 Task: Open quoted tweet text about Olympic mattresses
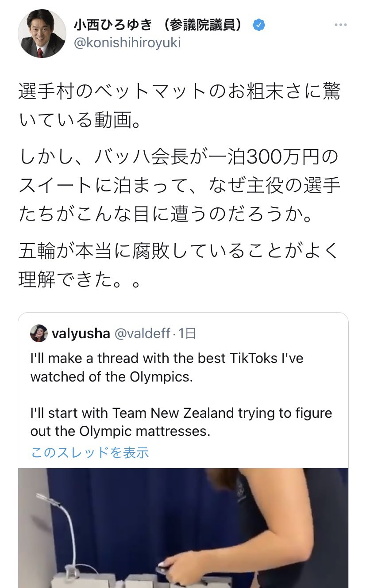pos(181,394)
